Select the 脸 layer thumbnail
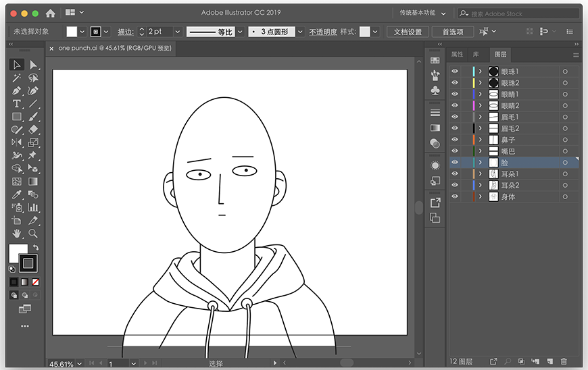 pyautogui.click(x=493, y=163)
